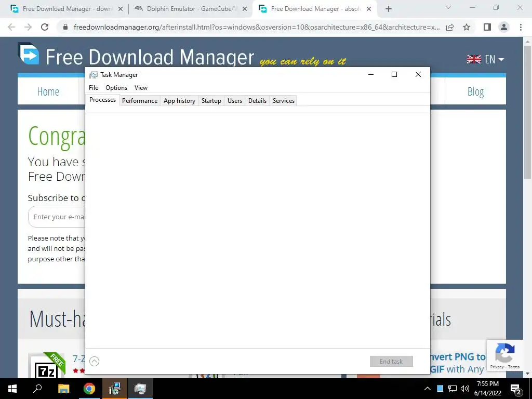
Task: Close the first Free Download Manager tab
Action: coord(121,9)
